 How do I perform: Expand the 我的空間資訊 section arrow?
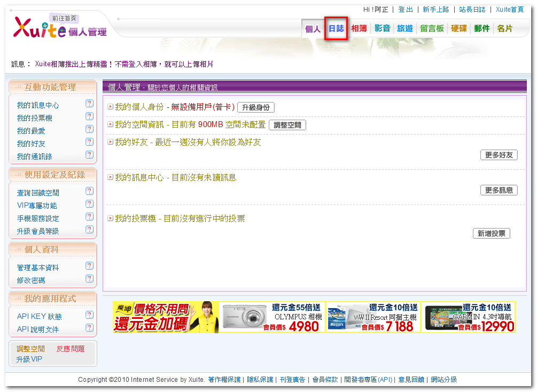(110, 124)
